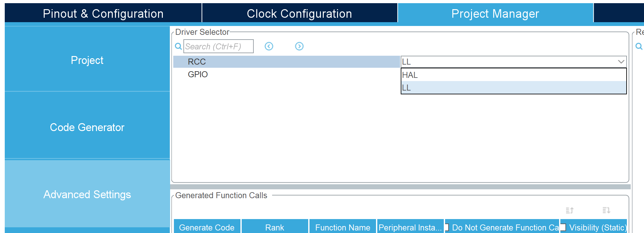Open the Advanced Settings section
644x233 pixels.
(x=87, y=194)
